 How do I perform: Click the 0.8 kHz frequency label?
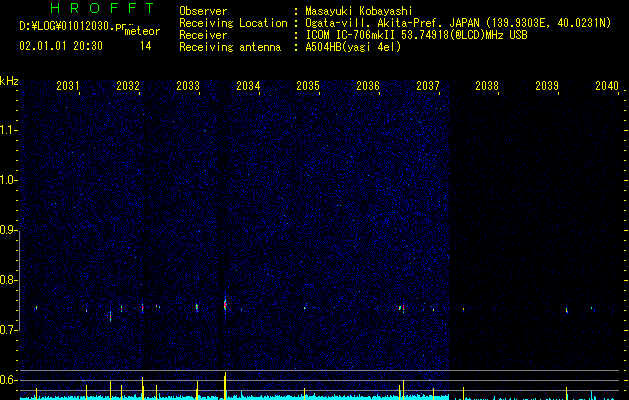tap(9, 280)
